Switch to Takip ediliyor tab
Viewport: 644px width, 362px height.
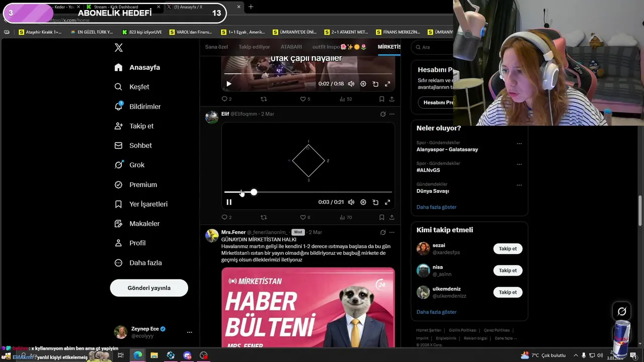pos(254,47)
